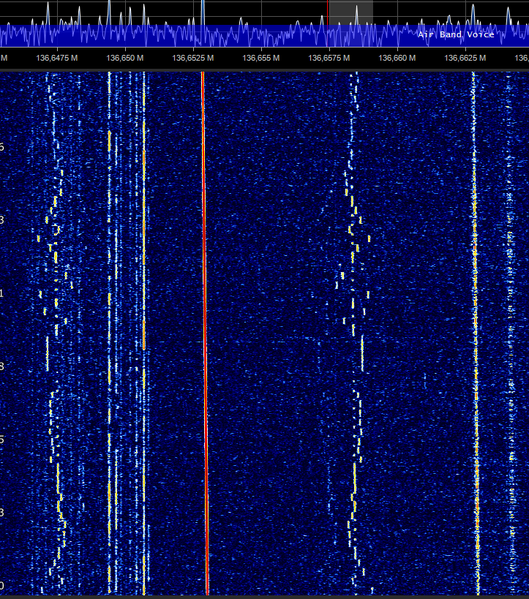
Task: Tune to the red carrier line in the waterfall
Action: (x=205, y=332)
